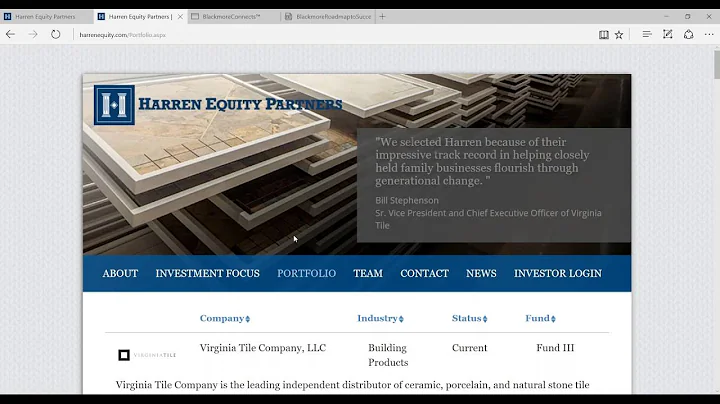This screenshot has width=720, height=404.
Task: Add page to favorites star icon
Action: click(619, 34)
